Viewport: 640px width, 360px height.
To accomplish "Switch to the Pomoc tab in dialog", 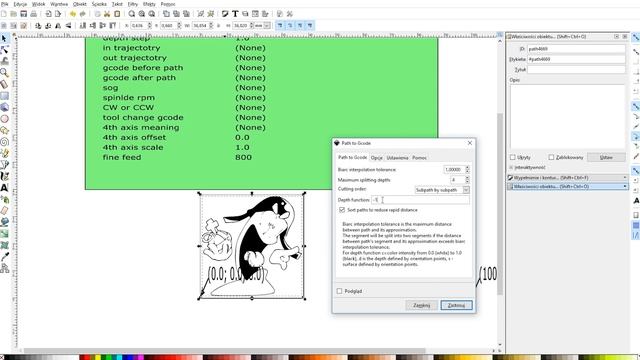I will [x=419, y=158].
